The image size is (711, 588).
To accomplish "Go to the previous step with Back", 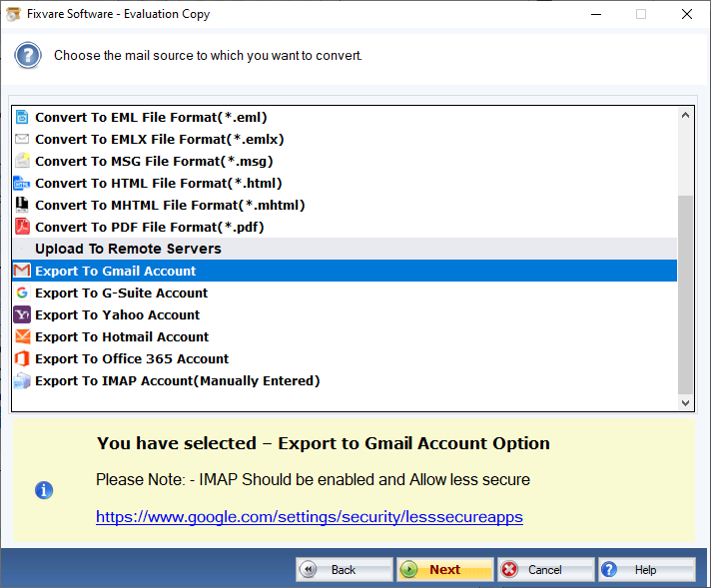I will tap(345, 569).
